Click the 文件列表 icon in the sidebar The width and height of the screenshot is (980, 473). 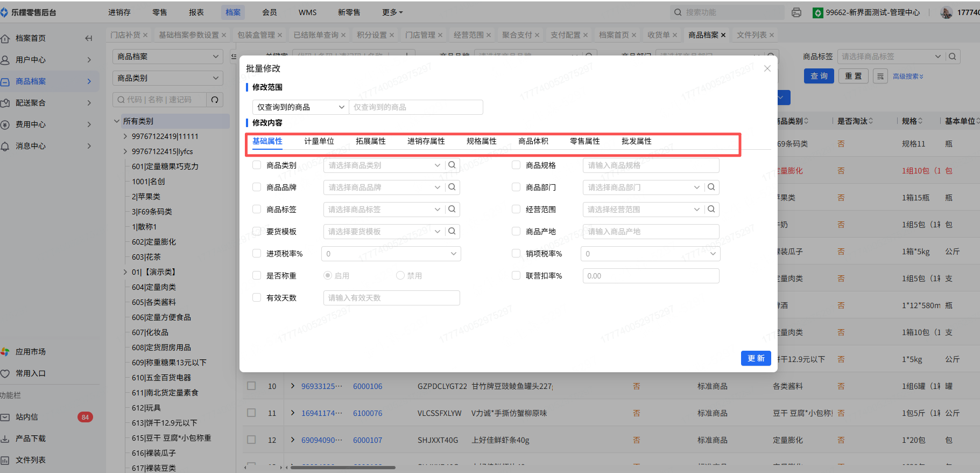(x=5, y=460)
